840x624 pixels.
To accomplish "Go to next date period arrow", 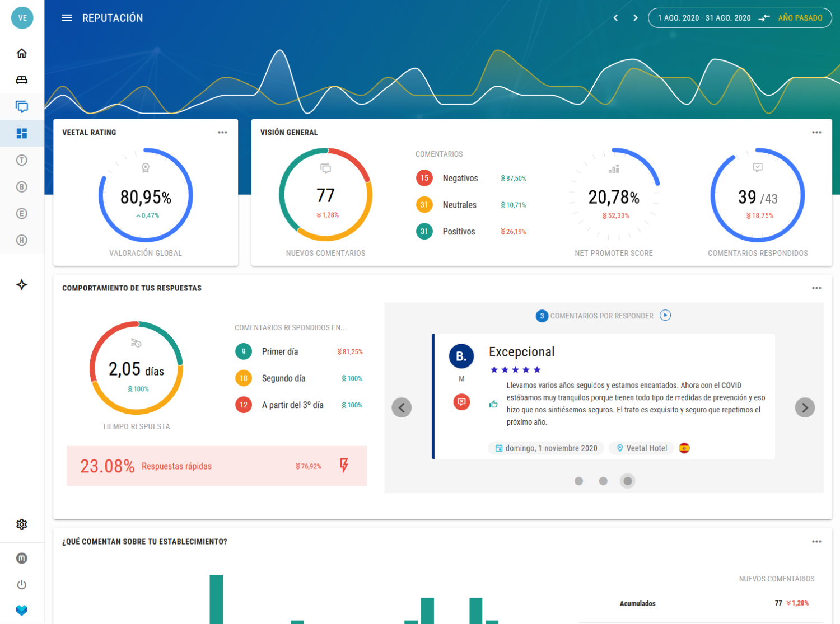I will pyautogui.click(x=636, y=18).
